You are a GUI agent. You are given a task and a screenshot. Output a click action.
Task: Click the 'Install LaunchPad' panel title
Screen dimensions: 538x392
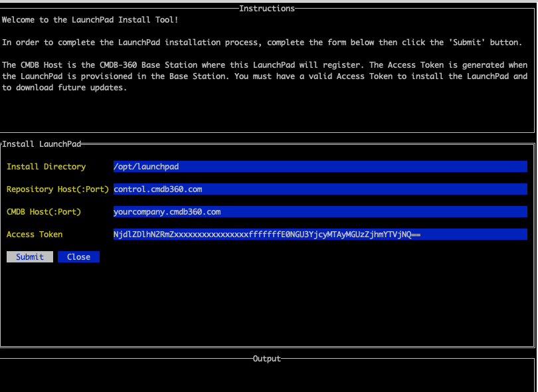tap(42, 144)
